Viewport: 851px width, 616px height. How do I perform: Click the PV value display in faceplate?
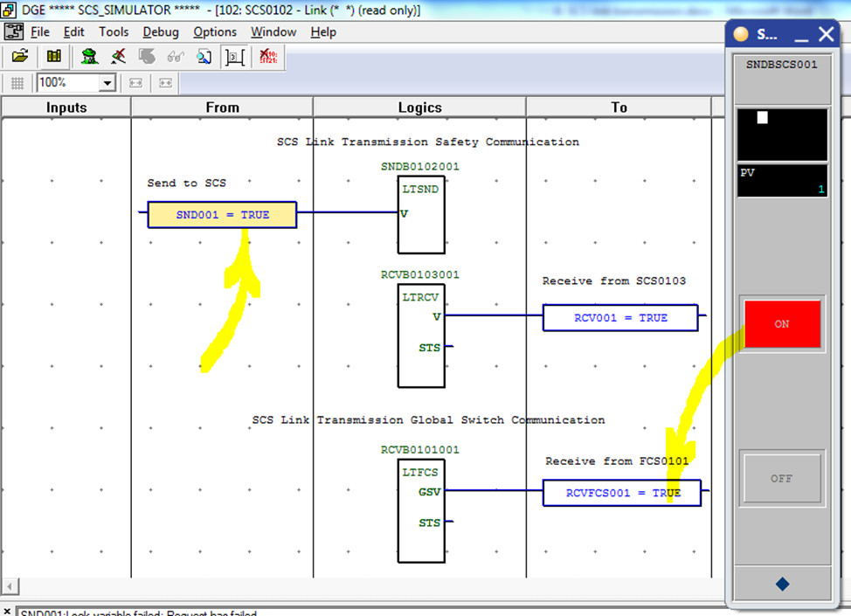[782, 181]
